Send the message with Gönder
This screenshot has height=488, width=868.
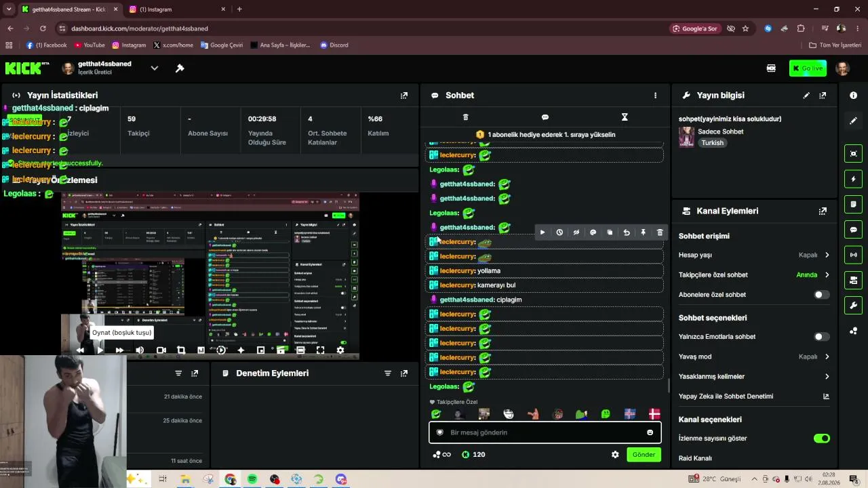pos(644,455)
